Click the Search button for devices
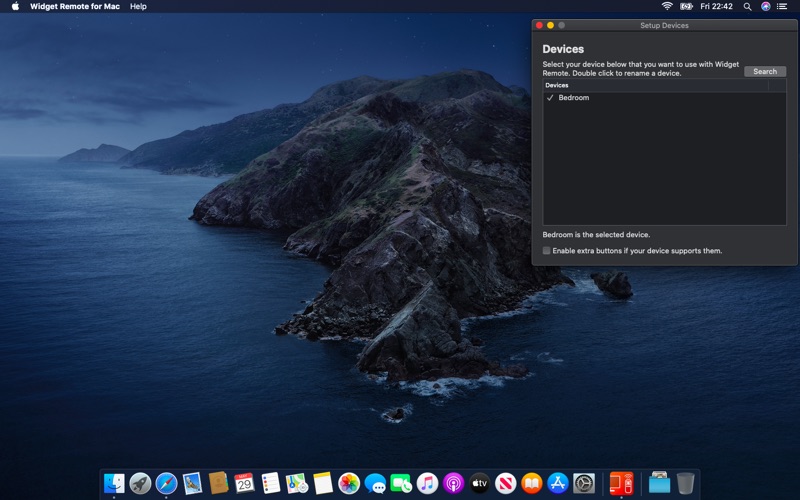 click(765, 72)
